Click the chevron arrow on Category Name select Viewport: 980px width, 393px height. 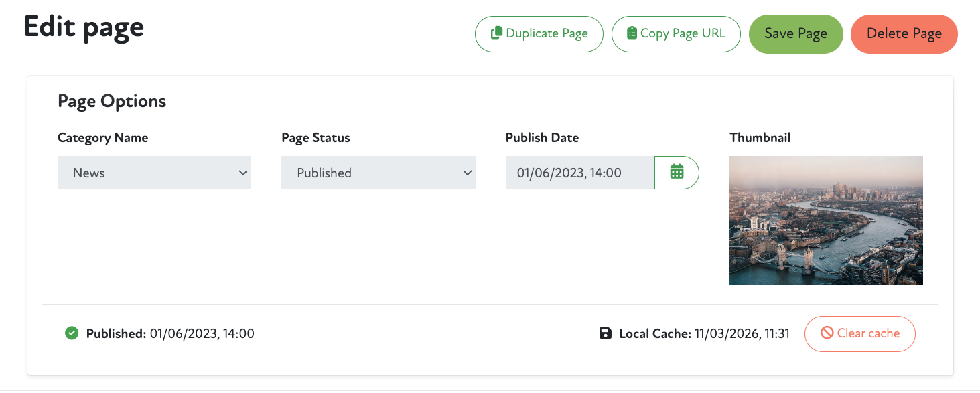click(242, 173)
